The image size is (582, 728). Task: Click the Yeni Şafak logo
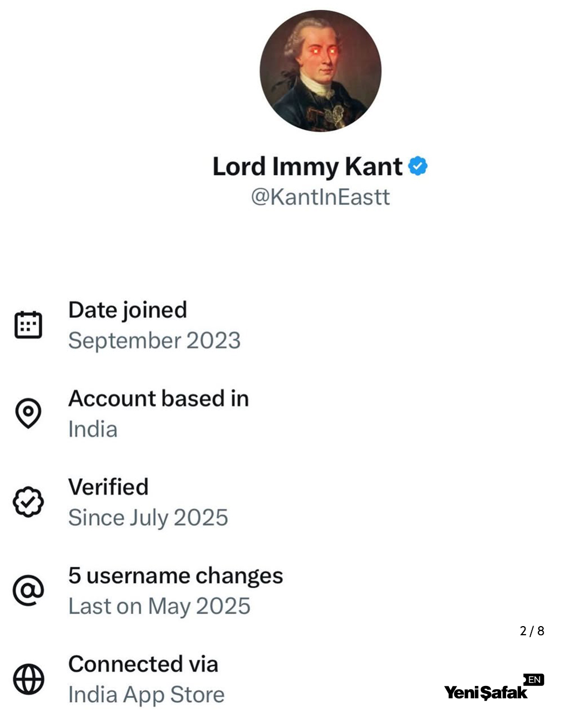[x=486, y=692]
